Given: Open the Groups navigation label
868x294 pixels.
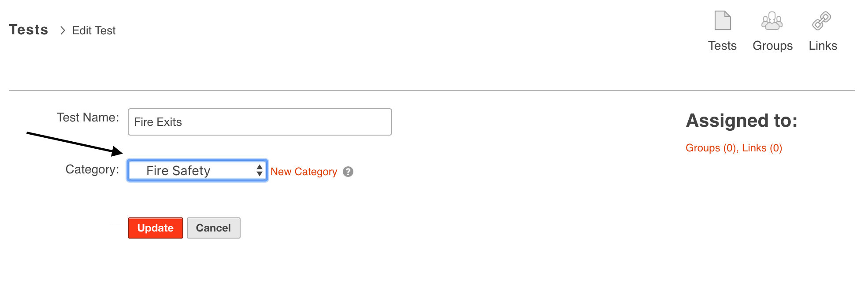Looking at the screenshot, I should click(x=772, y=46).
